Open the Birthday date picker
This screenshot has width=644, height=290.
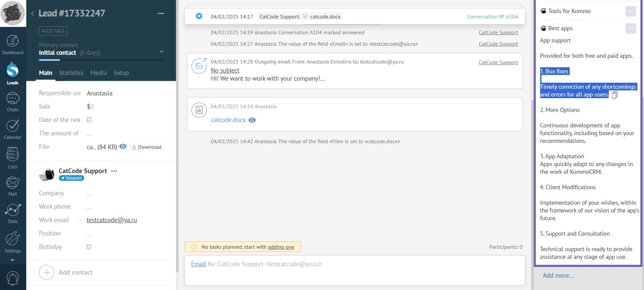pyautogui.click(x=89, y=247)
